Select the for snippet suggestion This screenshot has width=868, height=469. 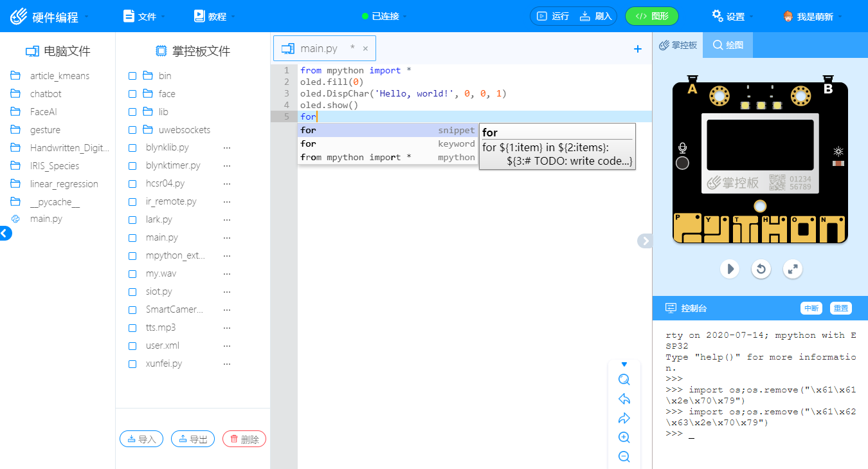(388, 130)
